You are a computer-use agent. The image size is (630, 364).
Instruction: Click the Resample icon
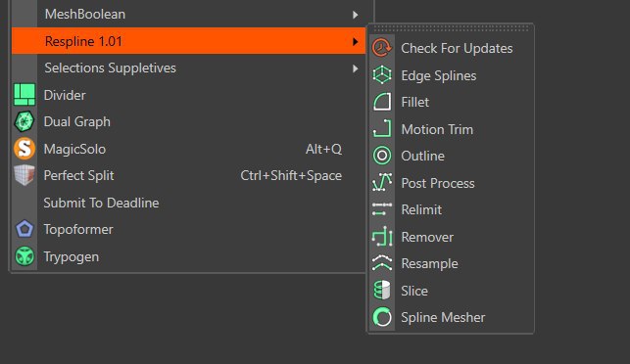click(382, 263)
